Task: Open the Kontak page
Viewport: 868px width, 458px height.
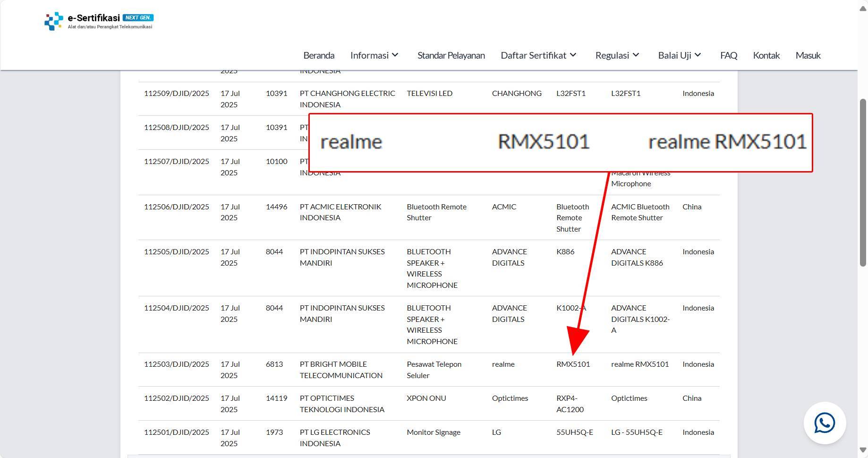Action: click(x=766, y=55)
